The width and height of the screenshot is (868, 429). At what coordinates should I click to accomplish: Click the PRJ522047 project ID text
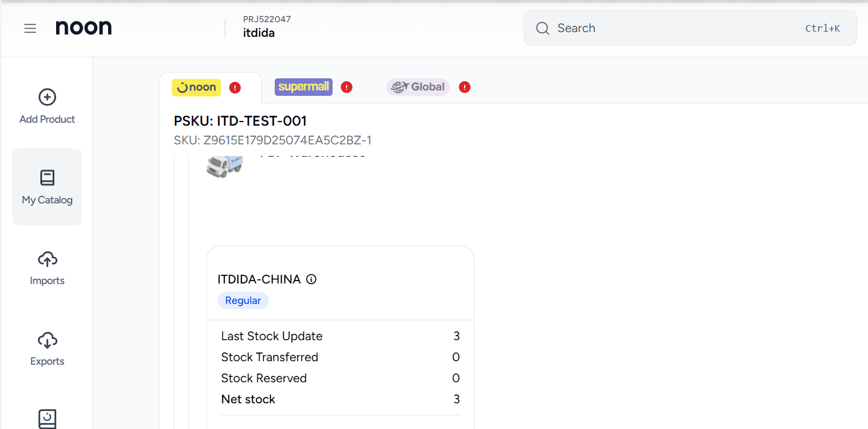pos(267,19)
